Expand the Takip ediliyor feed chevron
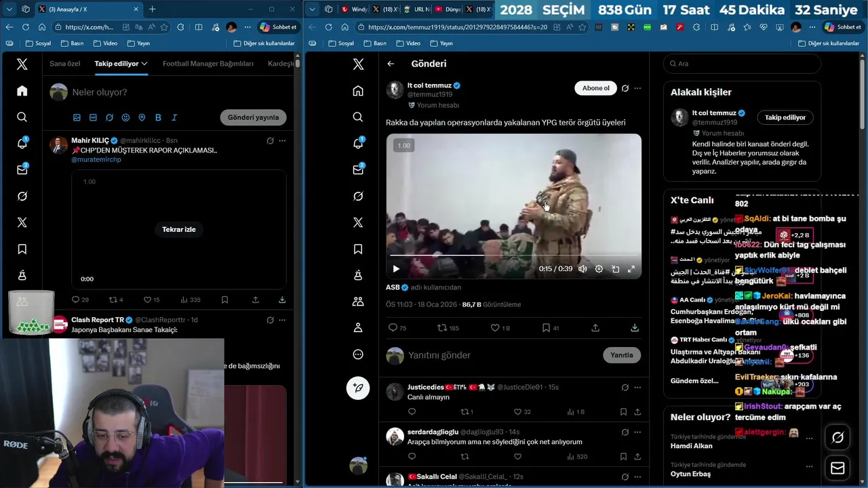Screen dimensions: 868x488 (x=144, y=64)
